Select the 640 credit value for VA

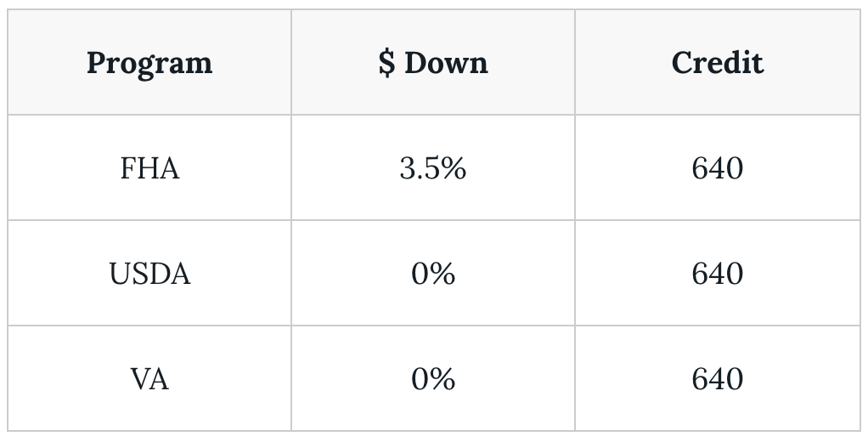pos(718,379)
